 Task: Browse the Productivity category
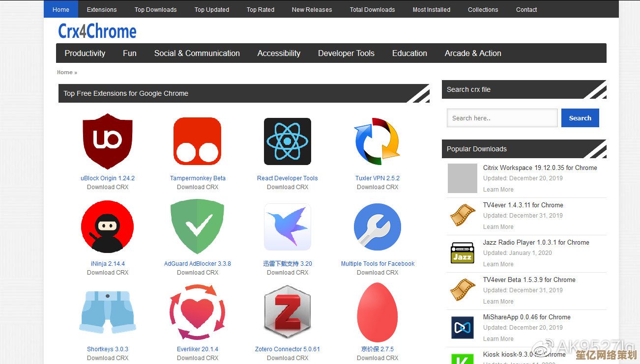pos(85,53)
